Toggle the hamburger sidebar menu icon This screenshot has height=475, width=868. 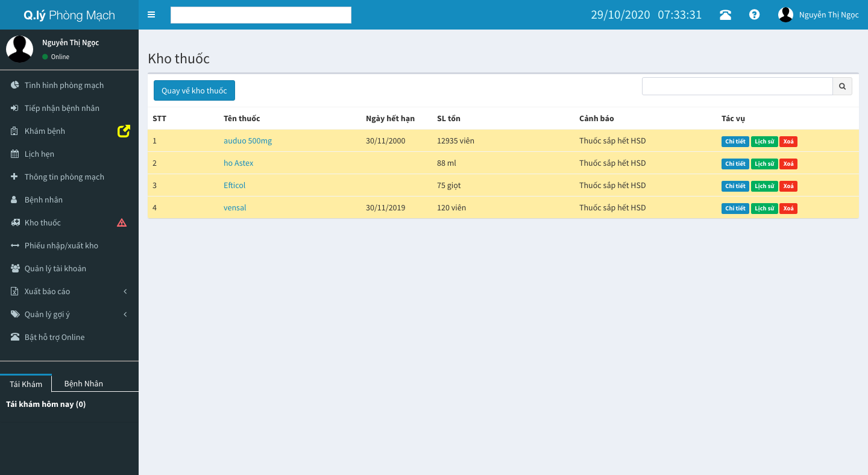[x=151, y=14]
